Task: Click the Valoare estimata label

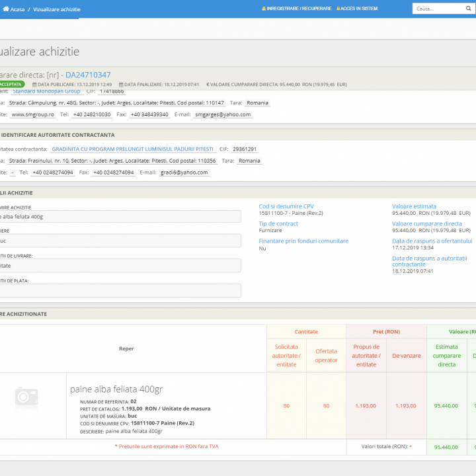Action: [414, 206]
